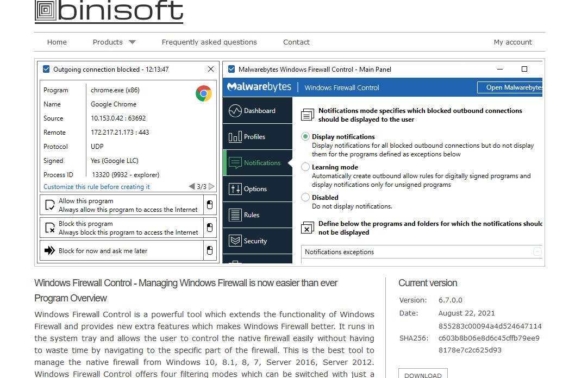Click the date August 22, 2021
Image resolution: width=588 pixels, height=378 pixels.
(x=466, y=313)
